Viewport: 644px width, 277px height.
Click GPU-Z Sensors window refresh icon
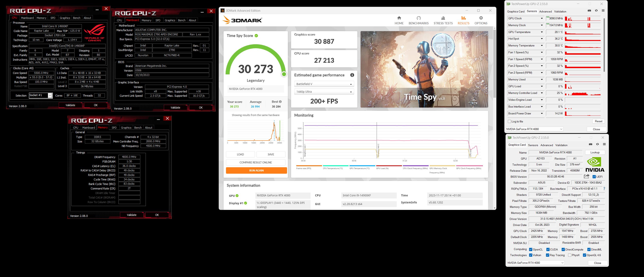point(596,10)
